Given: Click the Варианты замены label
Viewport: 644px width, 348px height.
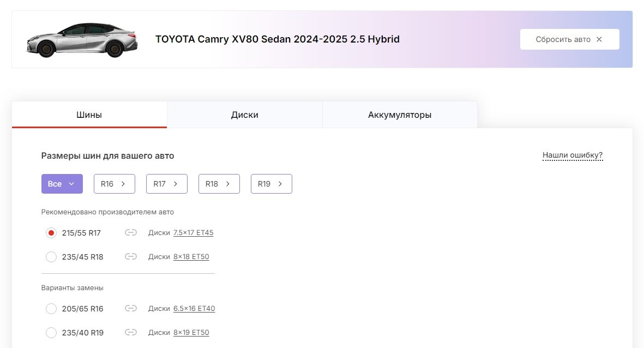Looking at the screenshot, I should 73,287.
